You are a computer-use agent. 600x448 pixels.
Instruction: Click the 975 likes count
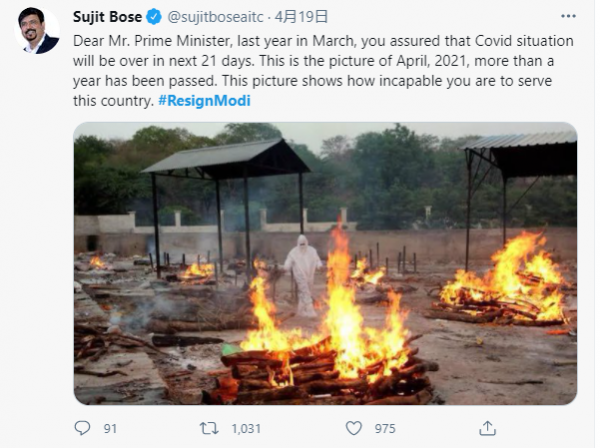coord(386,428)
